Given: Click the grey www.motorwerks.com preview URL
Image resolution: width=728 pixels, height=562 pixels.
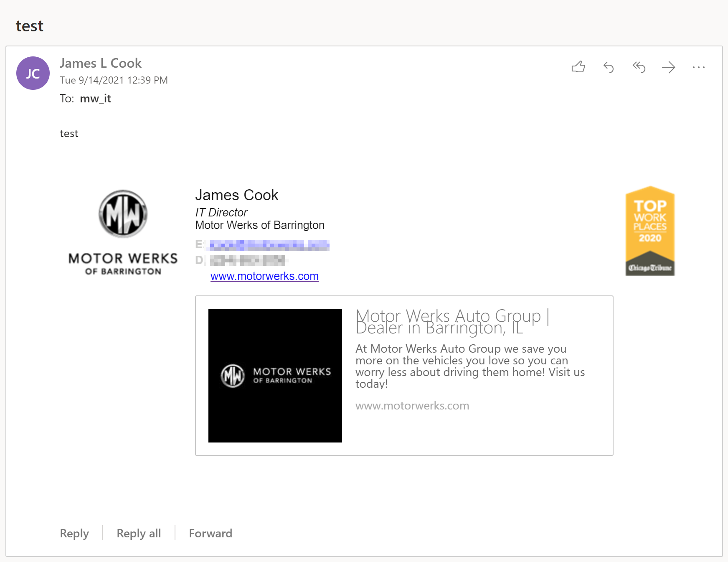Looking at the screenshot, I should coord(412,406).
